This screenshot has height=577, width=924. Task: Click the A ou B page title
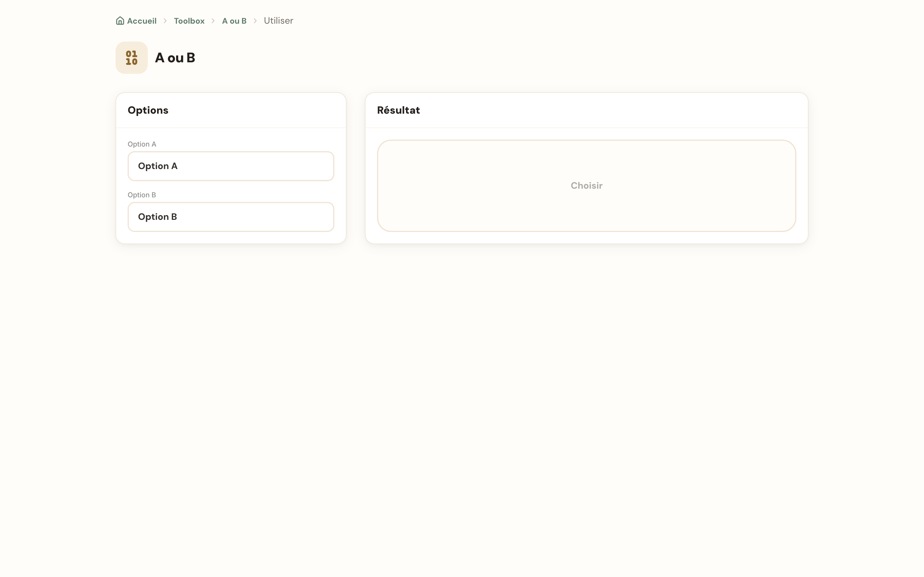pyautogui.click(x=175, y=58)
